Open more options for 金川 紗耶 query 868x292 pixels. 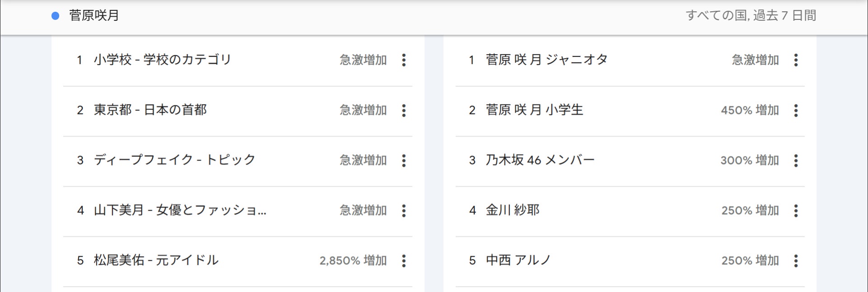[796, 211]
